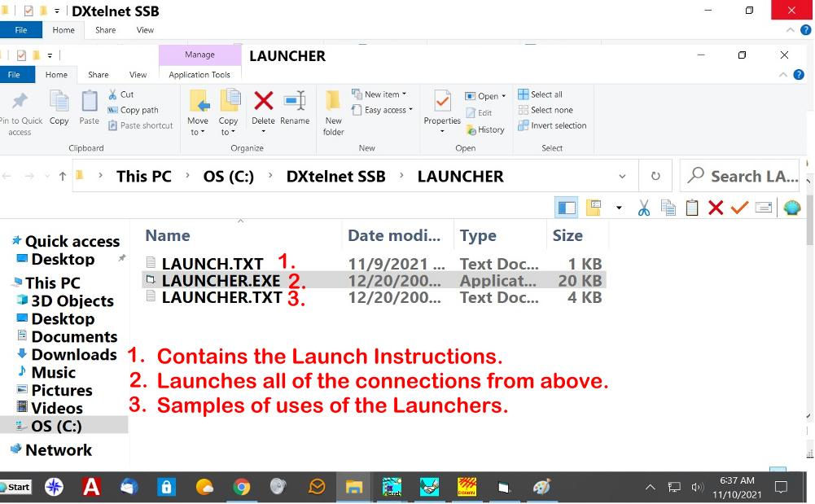Image resolution: width=815 pixels, height=504 pixels.
Task: Open the Application Tools tab
Action: tap(199, 75)
